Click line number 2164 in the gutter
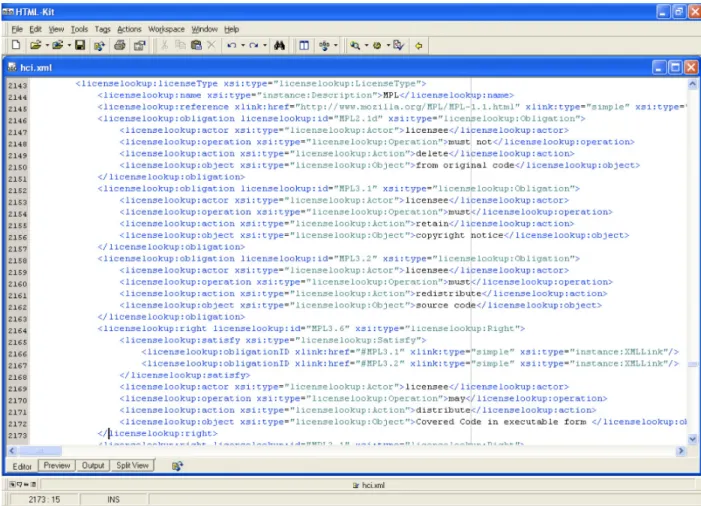Screen dimensions: 701x506 [x=17, y=330]
